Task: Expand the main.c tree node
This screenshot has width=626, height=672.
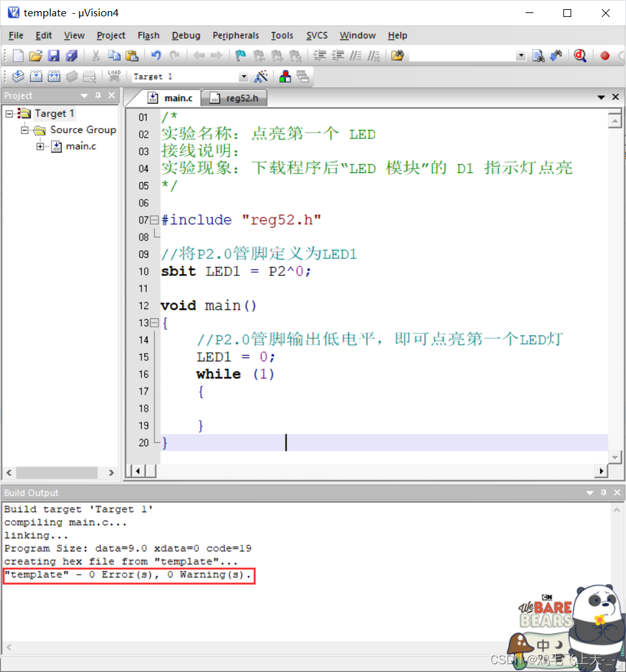Action: click(x=40, y=147)
